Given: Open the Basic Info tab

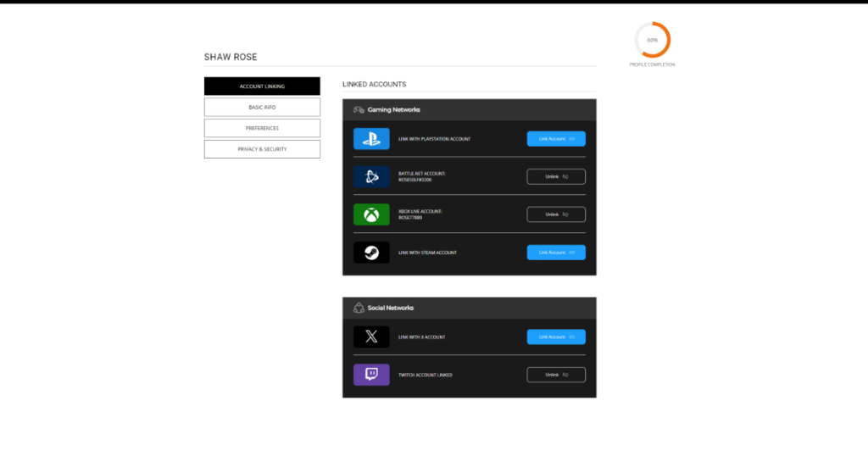Looking at the screenshot, I should 262,107.
